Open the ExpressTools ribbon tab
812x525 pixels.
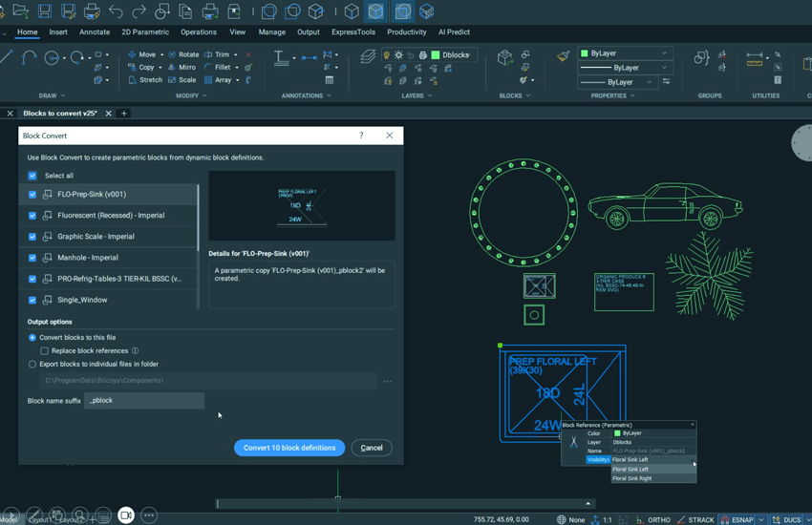click(353, 32)
